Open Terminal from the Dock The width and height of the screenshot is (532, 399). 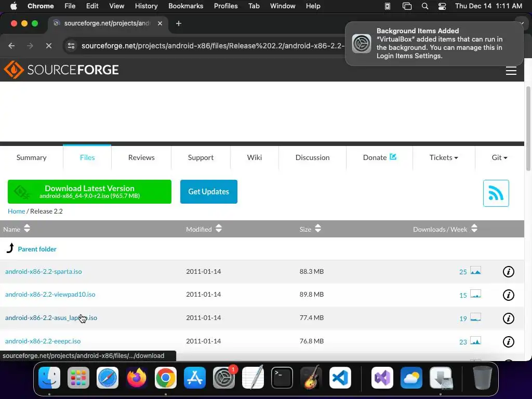(282, 378)
